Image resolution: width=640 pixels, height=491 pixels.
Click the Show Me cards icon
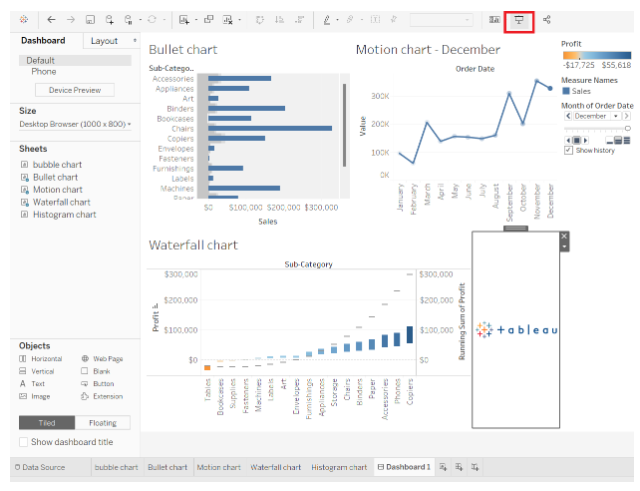(494, 20)
